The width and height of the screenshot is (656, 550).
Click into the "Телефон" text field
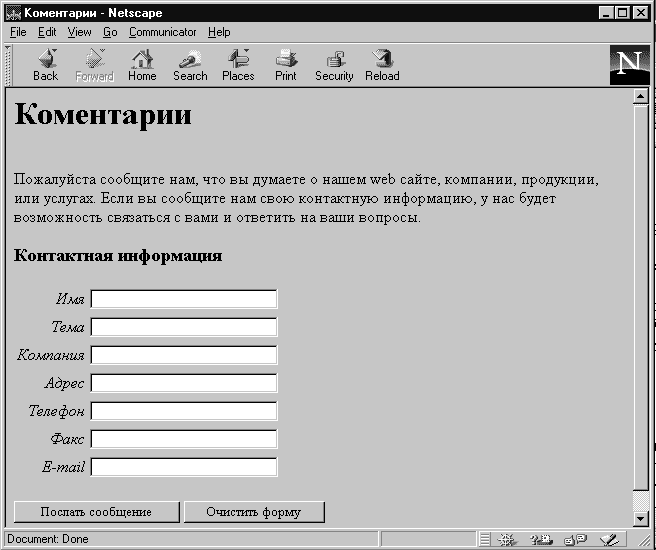(x=183, y=411)
